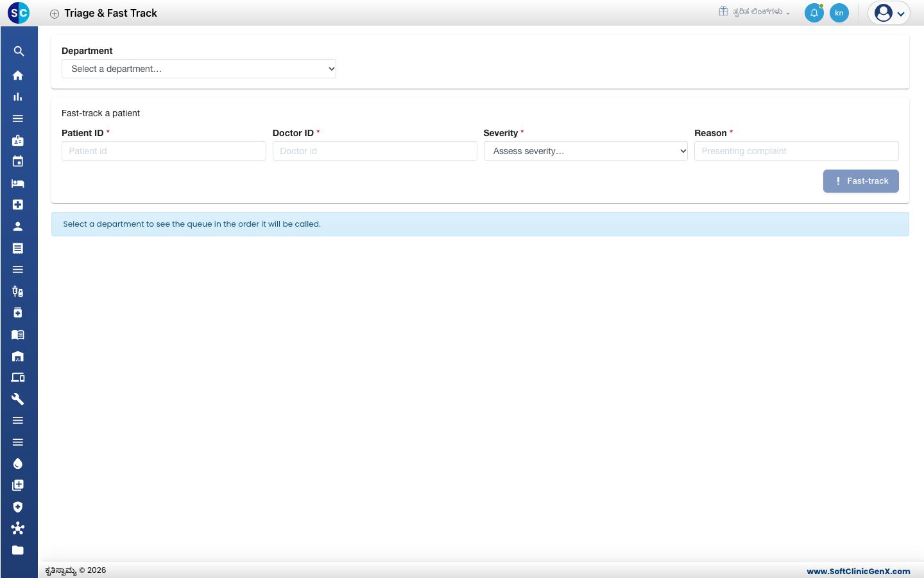Viewport: 924px width, 578px height.
Task: Click the warehouse sidebar icon
Action: (18, 356)
